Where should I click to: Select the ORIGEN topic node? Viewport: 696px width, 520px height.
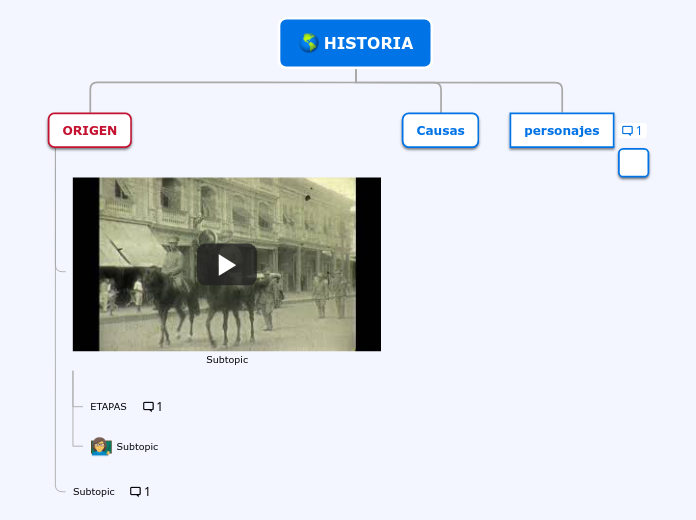click(x=90, y=130)
